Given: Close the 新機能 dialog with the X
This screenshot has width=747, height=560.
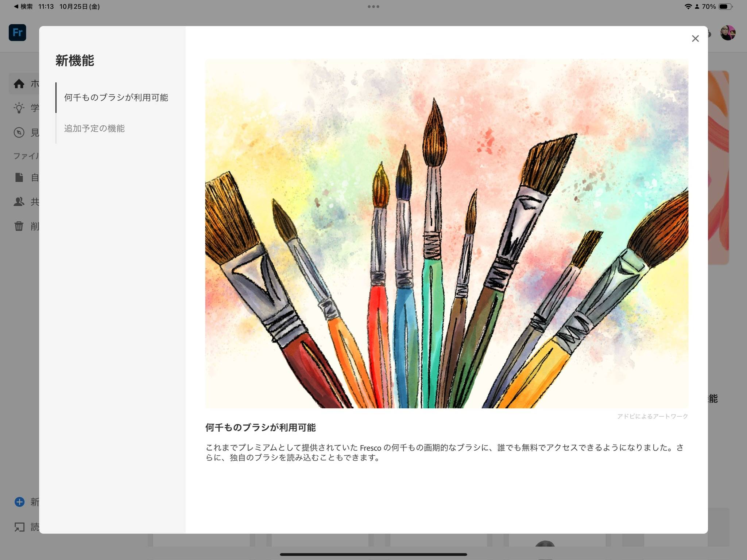Looking at the screenshot, I should click(695, 39).
